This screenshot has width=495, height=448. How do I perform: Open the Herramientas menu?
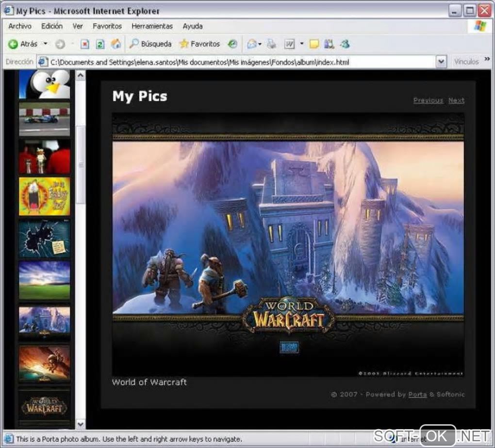pos(152,26)
